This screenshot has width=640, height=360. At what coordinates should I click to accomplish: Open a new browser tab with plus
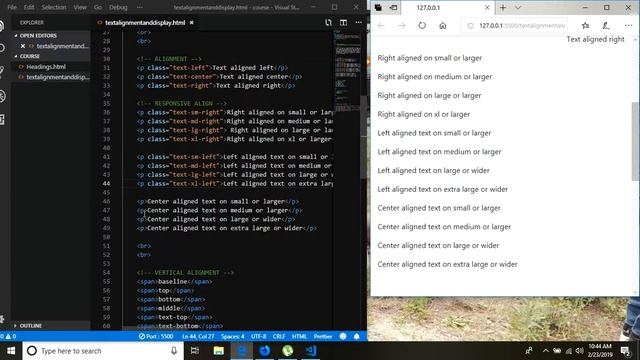coord(503,7)
